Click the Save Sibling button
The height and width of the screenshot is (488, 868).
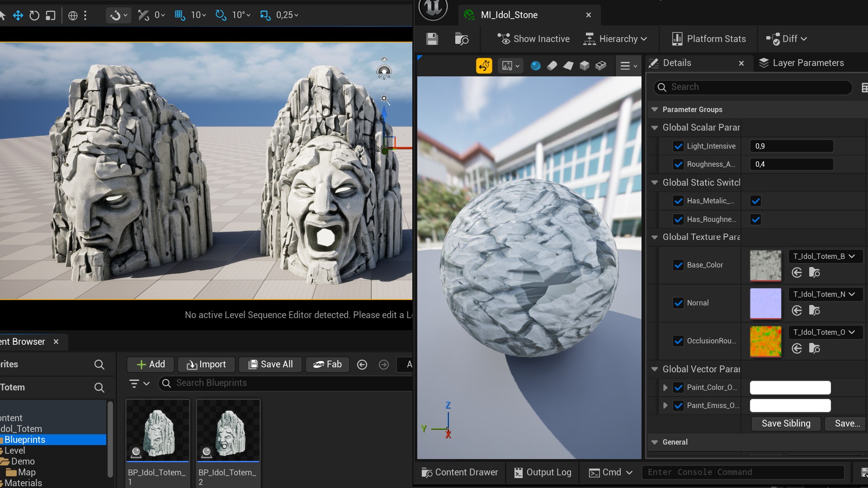coord(786,423)
